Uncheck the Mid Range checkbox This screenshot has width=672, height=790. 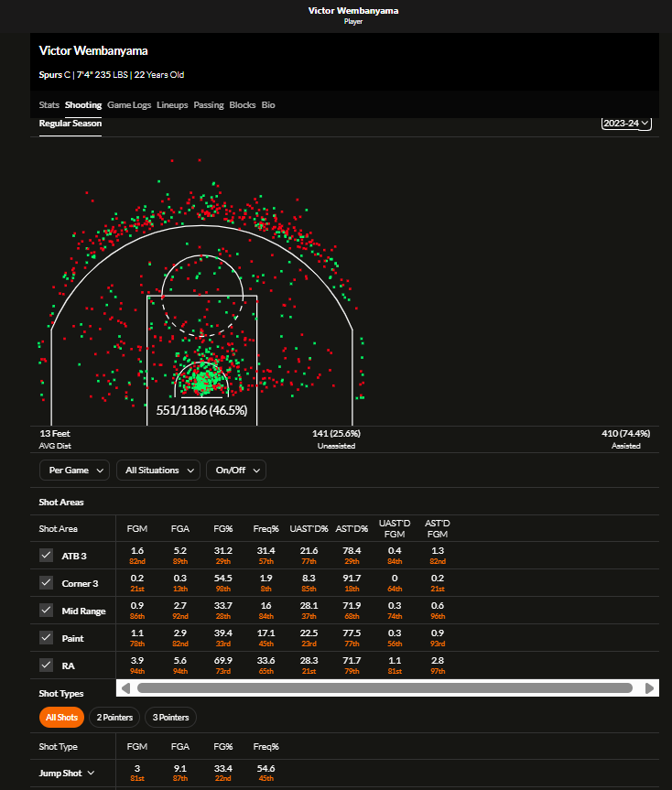coord(46,611)
